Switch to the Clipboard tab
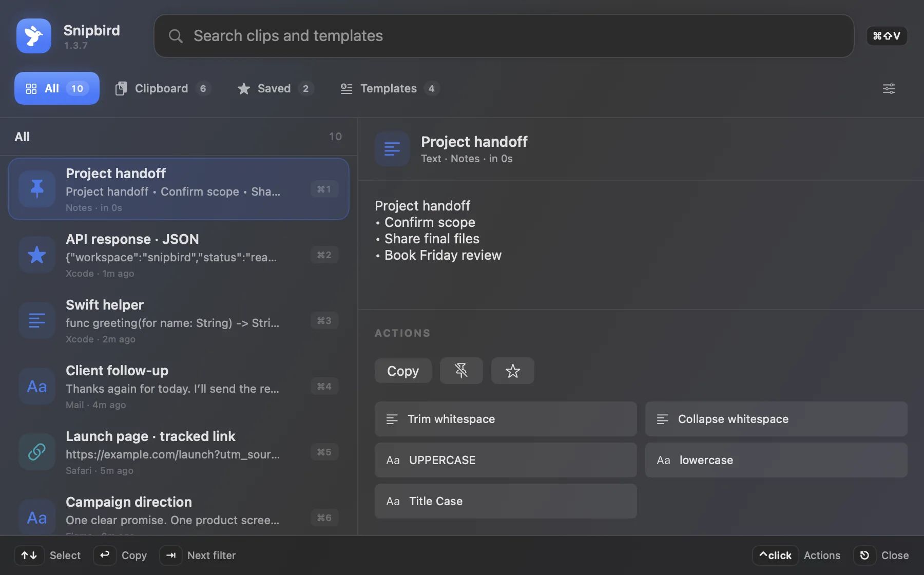The width and height of the screenshot is (924, 575). click(162, 88)
